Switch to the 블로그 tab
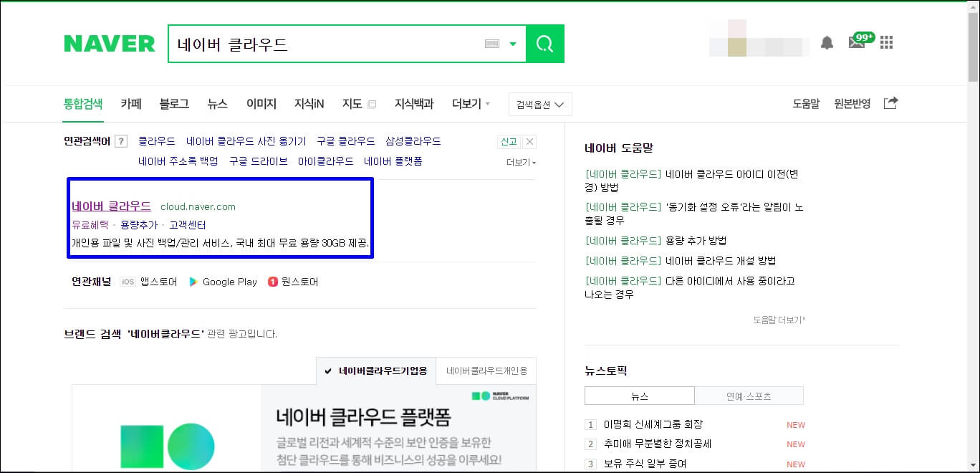 click(x=174, y=104)
